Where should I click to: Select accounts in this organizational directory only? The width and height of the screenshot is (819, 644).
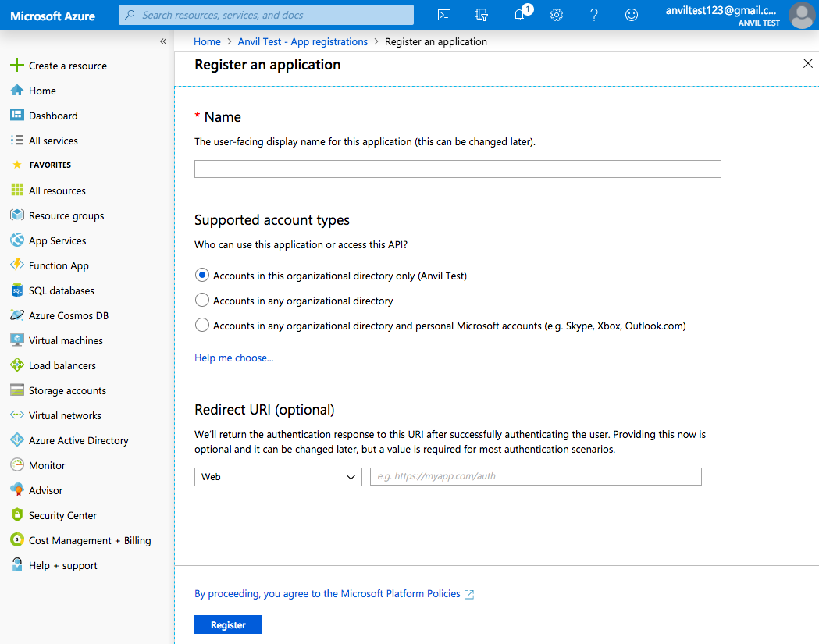[202, 275]
